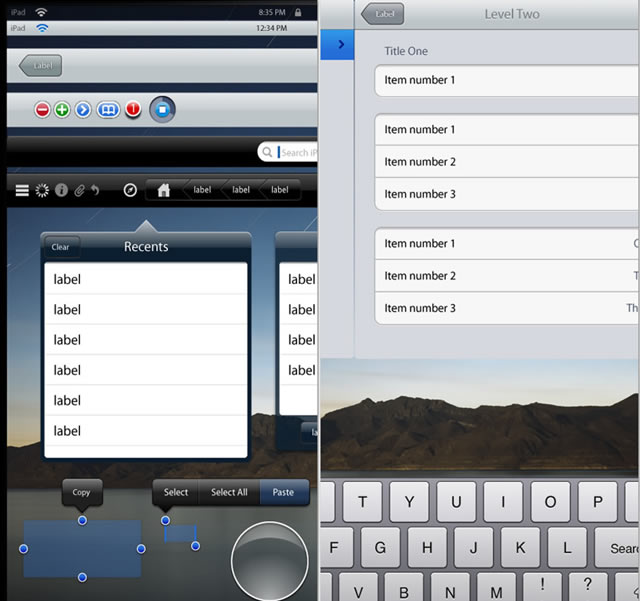The image size is (640, 601).
Task: Tap Paste in the edit menu
Action: 284,492
